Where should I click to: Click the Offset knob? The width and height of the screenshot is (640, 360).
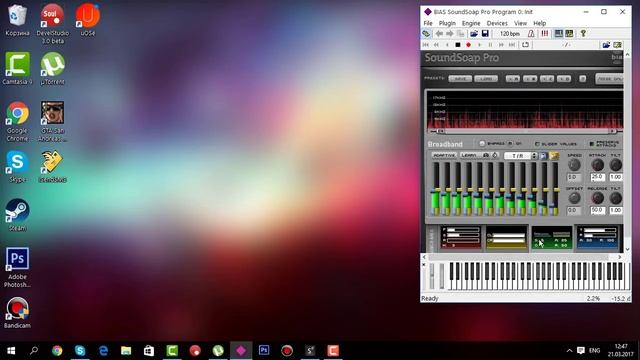point(574,198)
